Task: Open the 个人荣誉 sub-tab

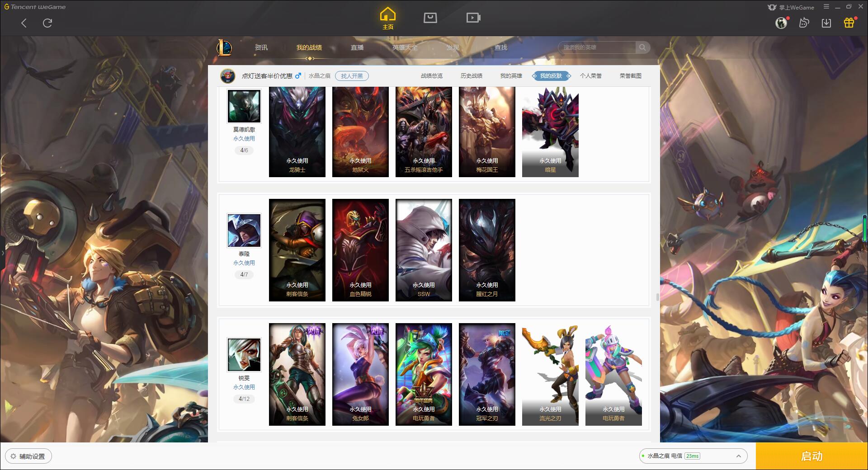Action: [591, 76]
